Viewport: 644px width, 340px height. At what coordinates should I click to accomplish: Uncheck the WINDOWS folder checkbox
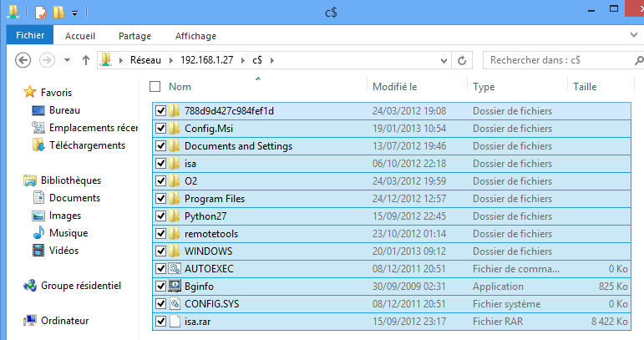point(160,251)
